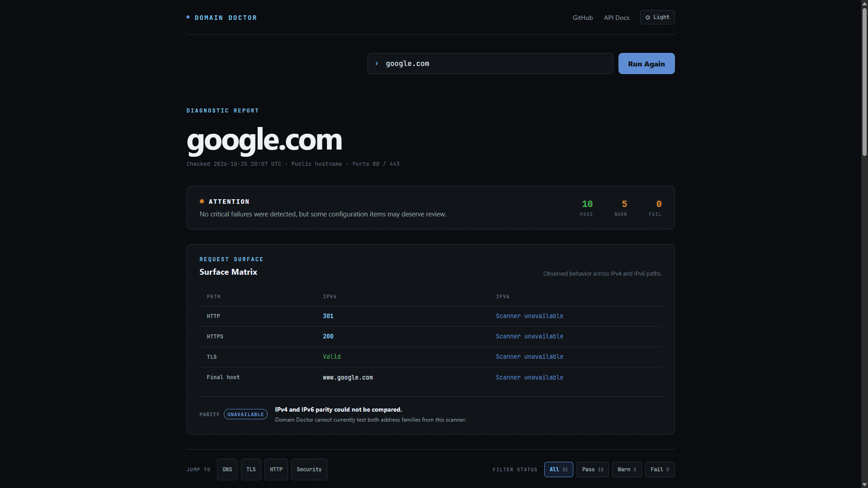
Task: Filter results by Warn 5
Action: point(627,469)
